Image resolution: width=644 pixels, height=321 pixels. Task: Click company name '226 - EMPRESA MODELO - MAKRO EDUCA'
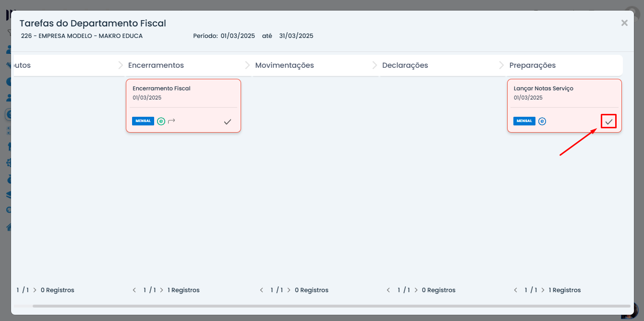(x=82, y=36)
